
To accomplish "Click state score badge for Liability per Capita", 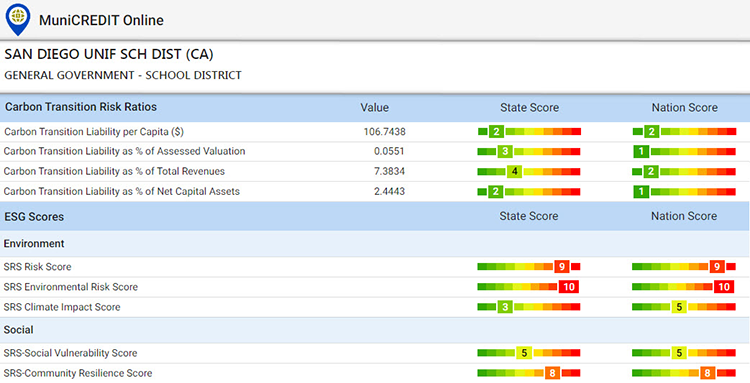I will (x=496, y=131).
